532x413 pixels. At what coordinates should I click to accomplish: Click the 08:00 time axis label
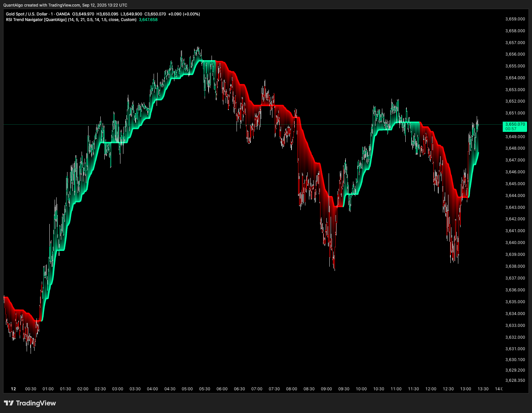[x=291, y=389]
